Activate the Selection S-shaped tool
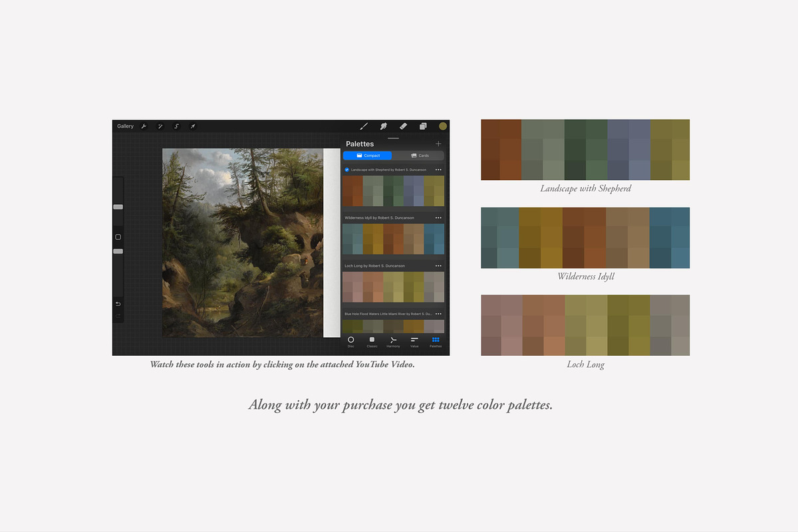Viewport: 798px width, 532px height. point(176,126)
